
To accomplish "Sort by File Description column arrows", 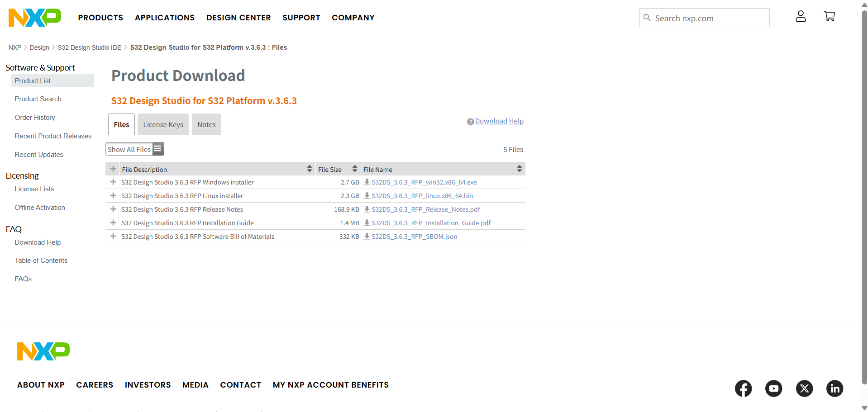I will tap(310, 169).
